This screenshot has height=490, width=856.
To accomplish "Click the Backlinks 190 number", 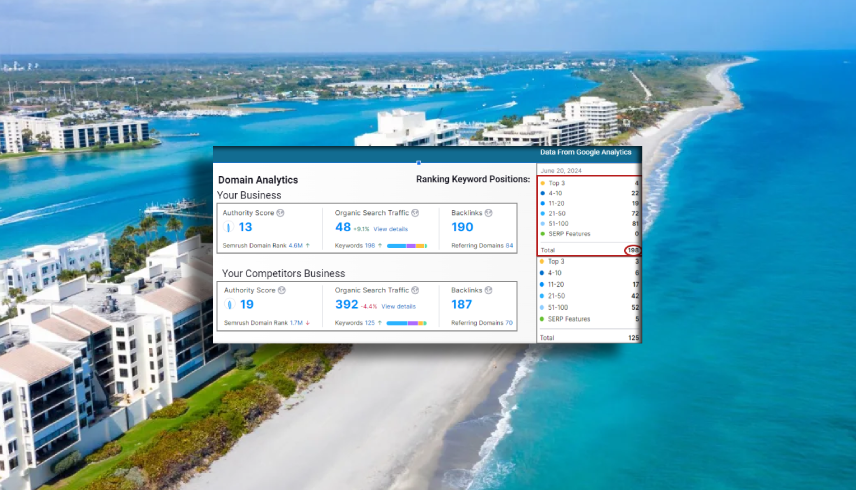I will coord(462,228).
